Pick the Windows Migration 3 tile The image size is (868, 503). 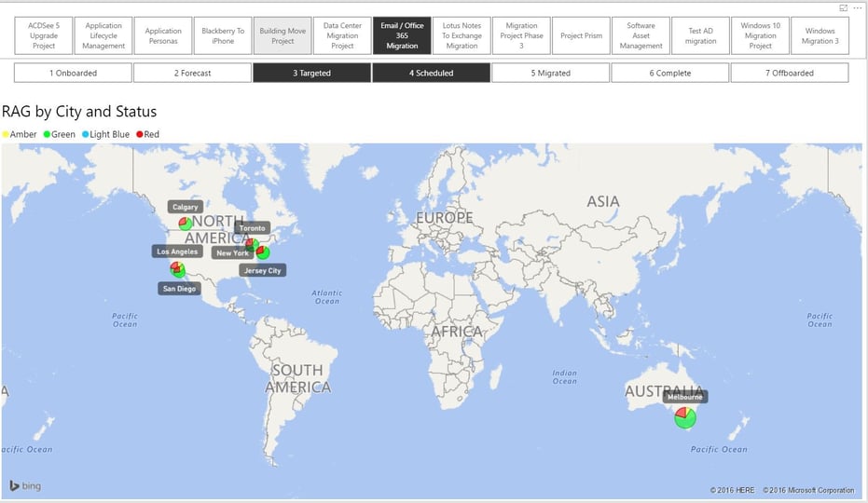pos(820,35)
